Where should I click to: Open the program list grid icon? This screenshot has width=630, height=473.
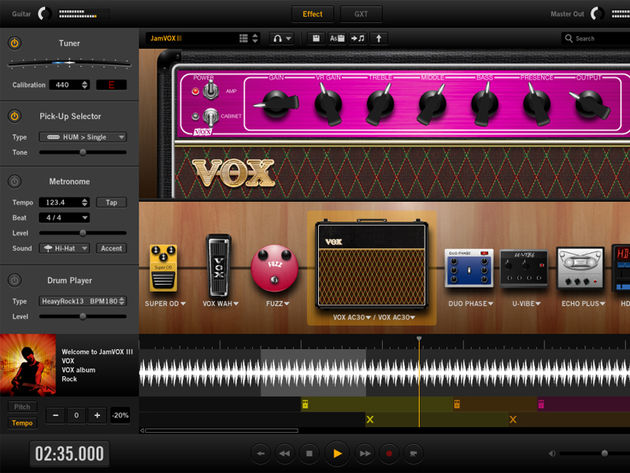(243, 38)
